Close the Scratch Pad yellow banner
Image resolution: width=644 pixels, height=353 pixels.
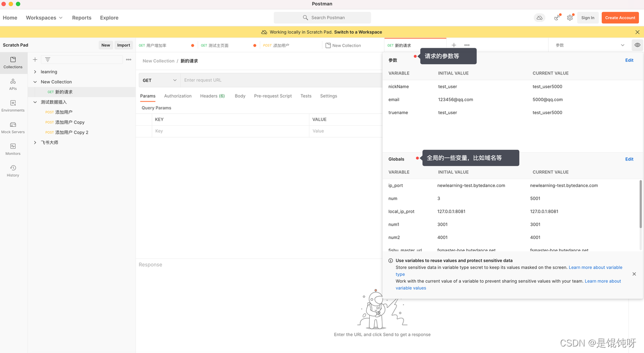tap(637, 32)
